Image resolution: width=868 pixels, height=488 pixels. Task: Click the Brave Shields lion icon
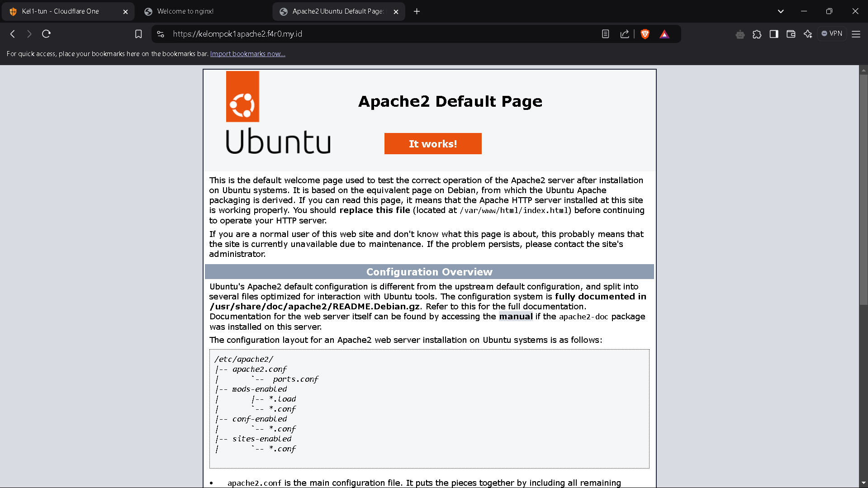(645, 34)
